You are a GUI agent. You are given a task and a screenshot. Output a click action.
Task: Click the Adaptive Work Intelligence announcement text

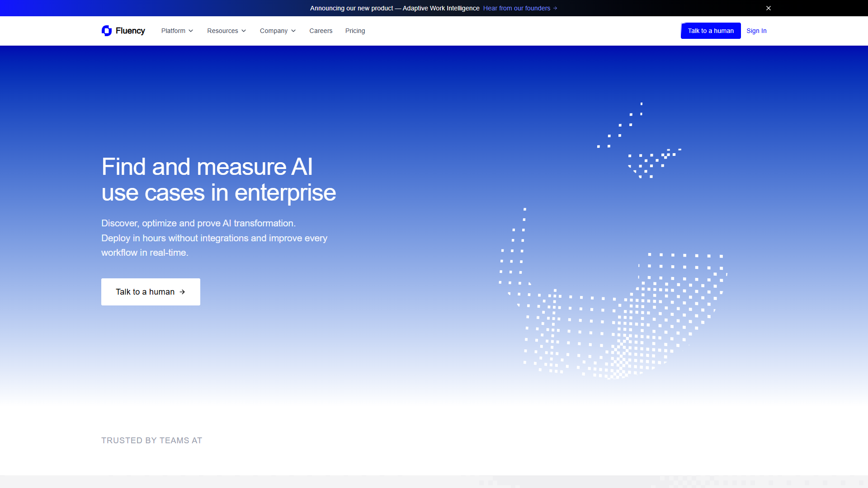441,8
